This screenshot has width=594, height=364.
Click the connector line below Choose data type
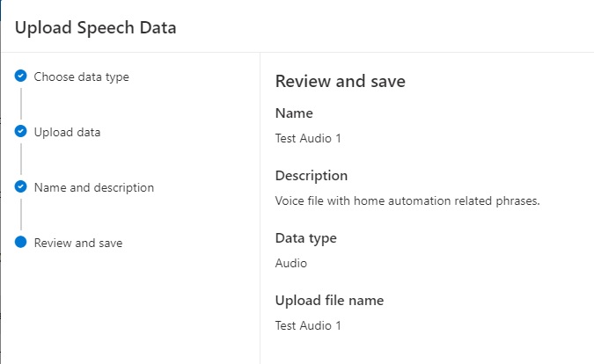[x=21, y=104]
